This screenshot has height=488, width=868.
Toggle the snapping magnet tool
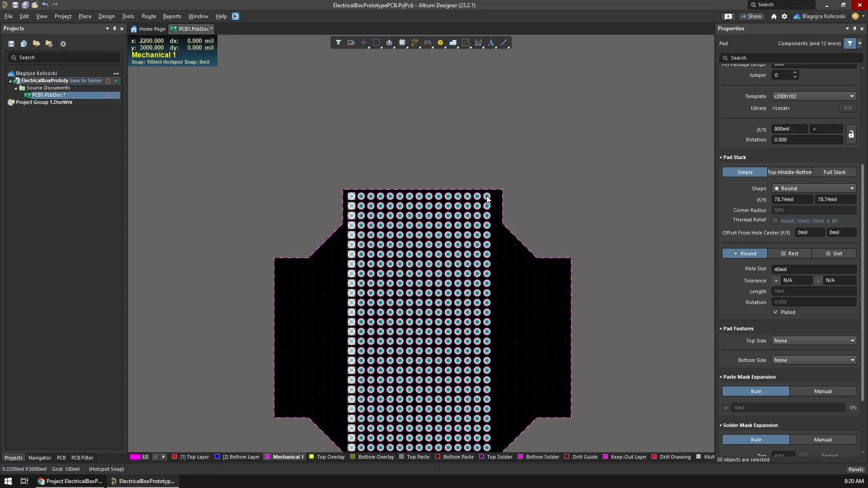point(351,42)
